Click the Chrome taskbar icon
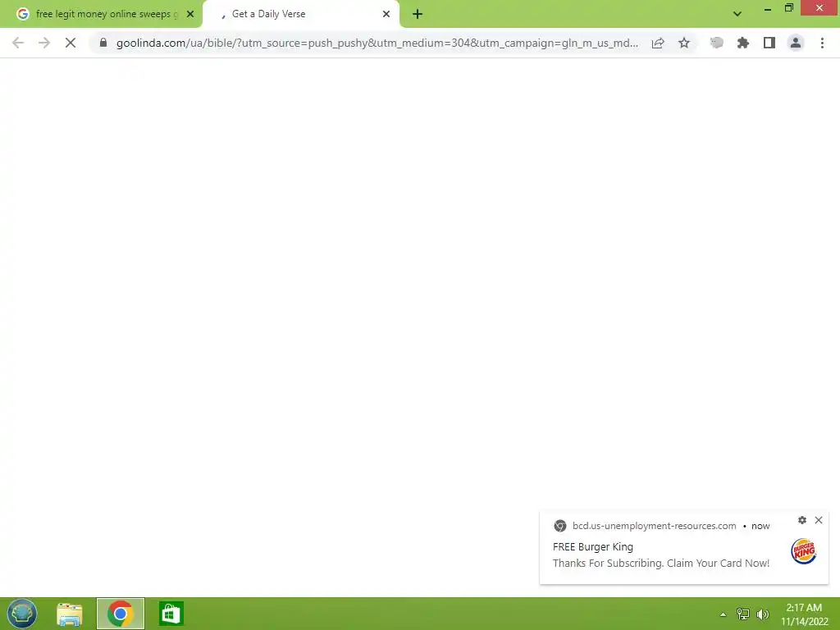 click(121, 614)
